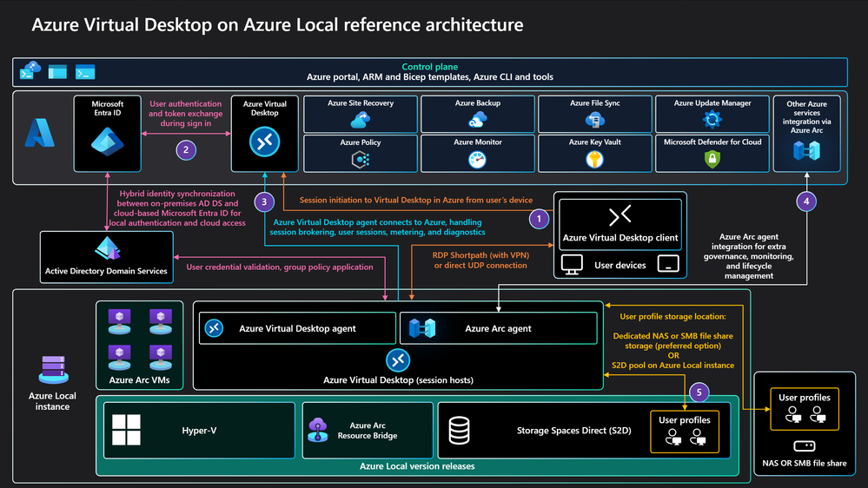Click the Azure Arc agent icon

pyautogui.click(x=422, y=328)
